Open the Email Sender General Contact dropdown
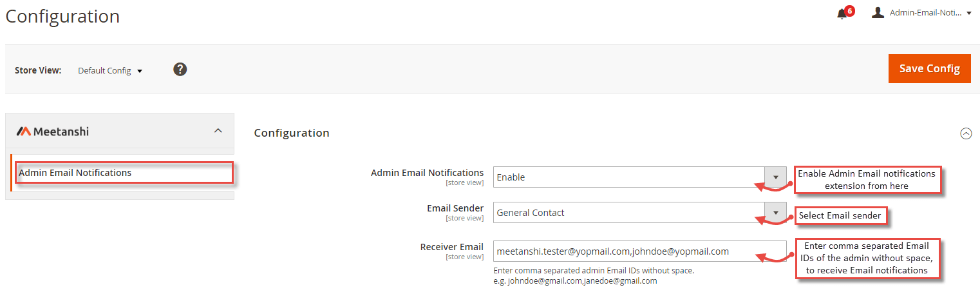Screen dimensions: 980x294 coord(639,213)
